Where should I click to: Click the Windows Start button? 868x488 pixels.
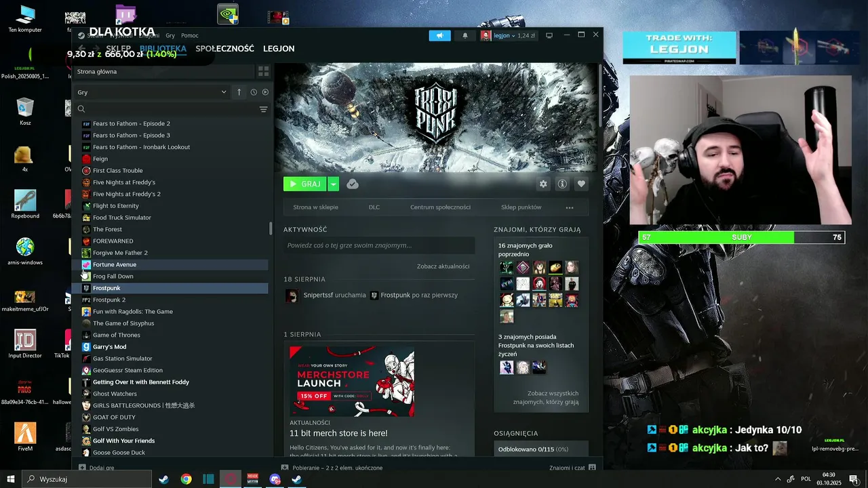[x=11, y=479]
